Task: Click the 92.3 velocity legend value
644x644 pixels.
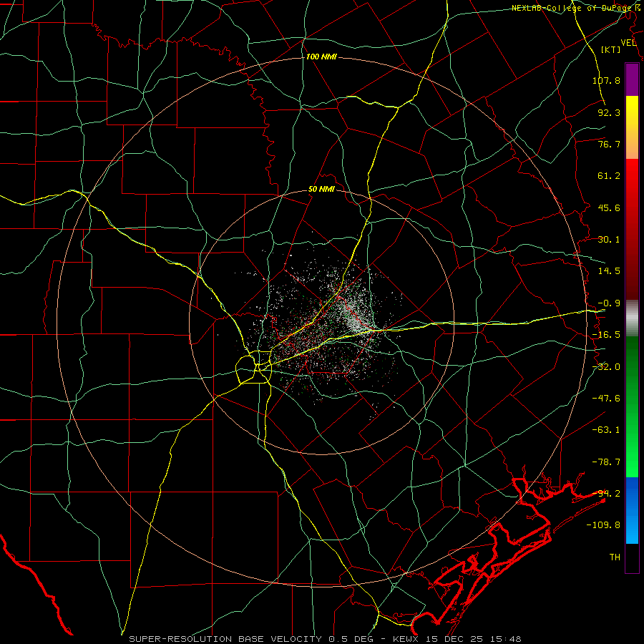Action: click(x=609, y=112)
